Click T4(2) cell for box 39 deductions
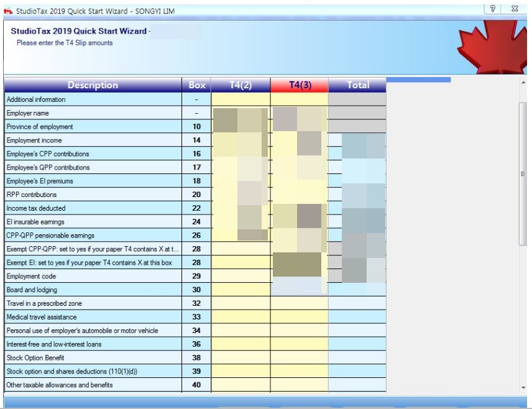This screenshot has width=532, height=409. (x=241, y=371)
